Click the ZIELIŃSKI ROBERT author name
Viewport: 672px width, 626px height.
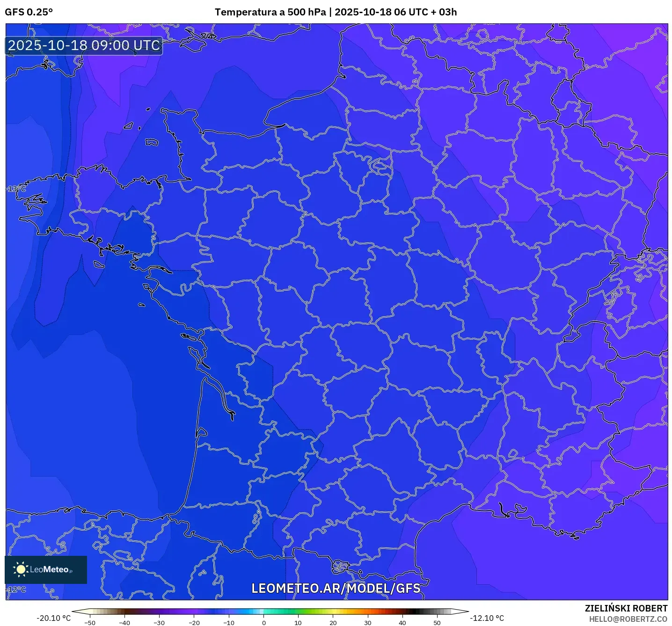pos(626,608)
